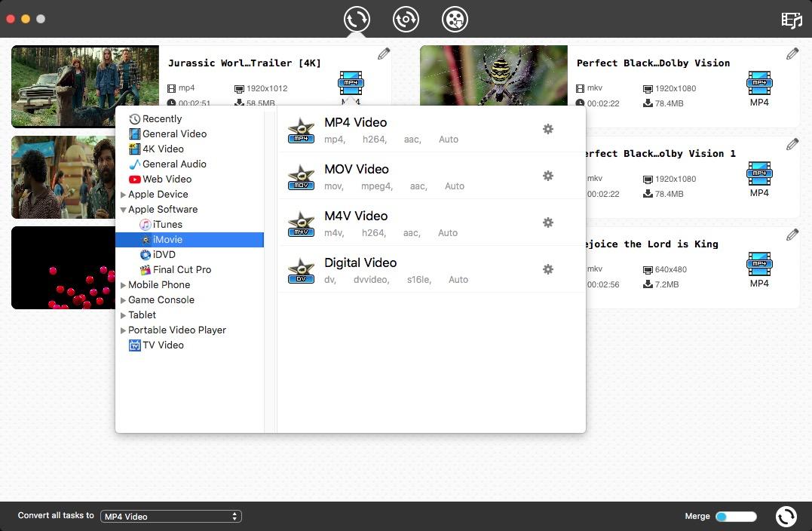812x531 pixels.
Task: Click the Rejoice the Lord is King title
Action: click(652, 244)
